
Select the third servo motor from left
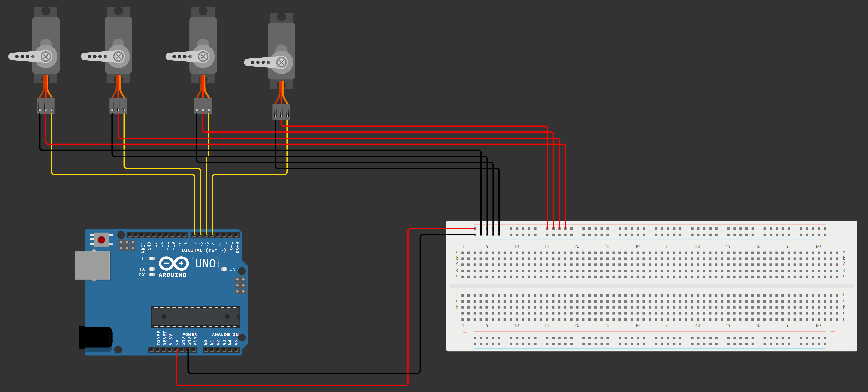(x=203, y=45)
